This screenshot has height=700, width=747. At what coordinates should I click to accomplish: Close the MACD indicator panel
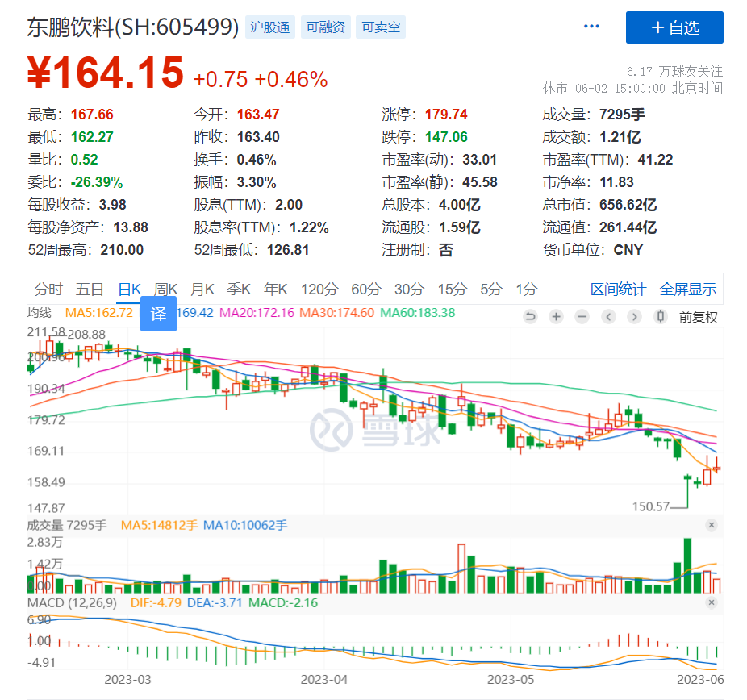click(x=712, y=602)
